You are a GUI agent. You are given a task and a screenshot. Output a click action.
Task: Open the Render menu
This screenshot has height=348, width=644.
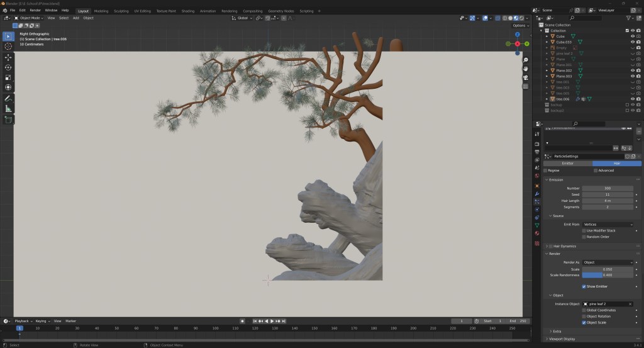click(x=35, y=11)
